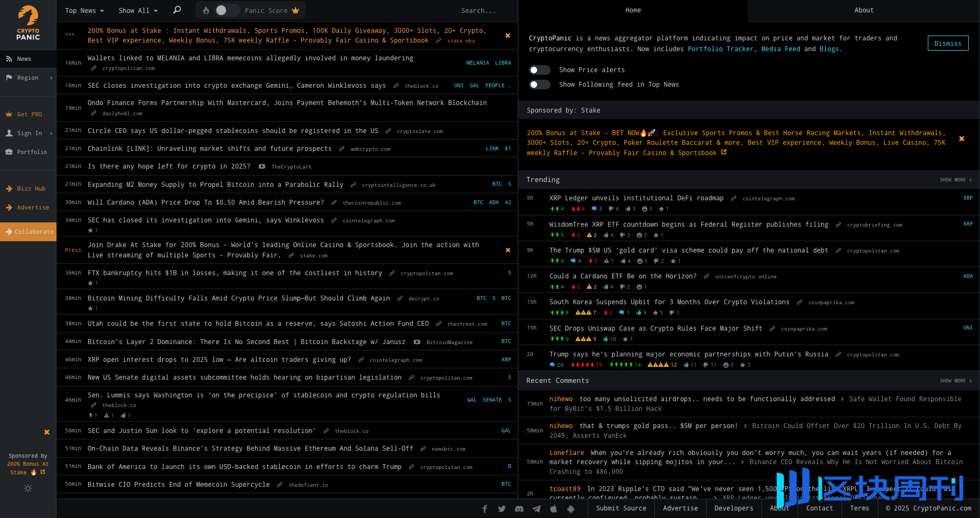This screenshot has width=980, height=518.
Task: Click the Collaborate sidebar button
Action: pyautogui.click(x=28, y=232)
